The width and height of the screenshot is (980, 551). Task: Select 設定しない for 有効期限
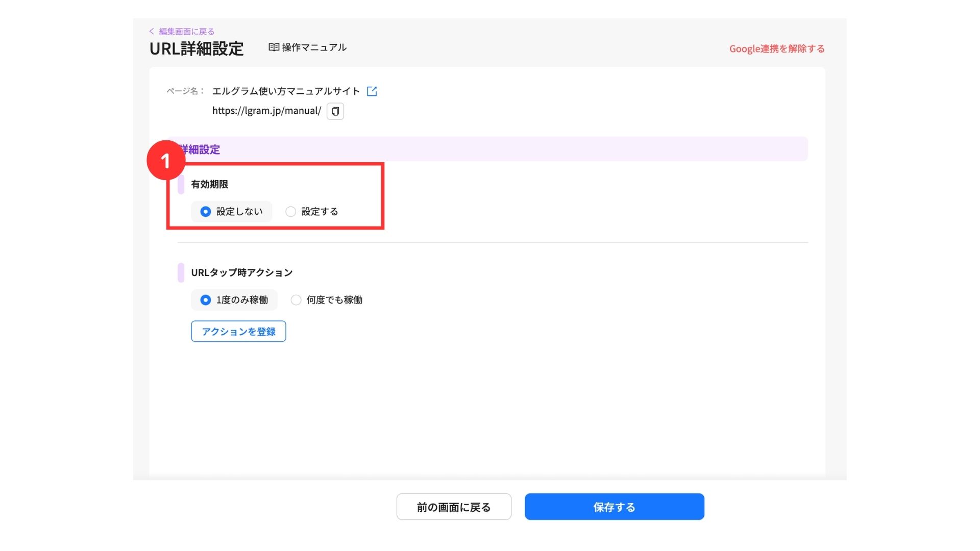(206, 212)
